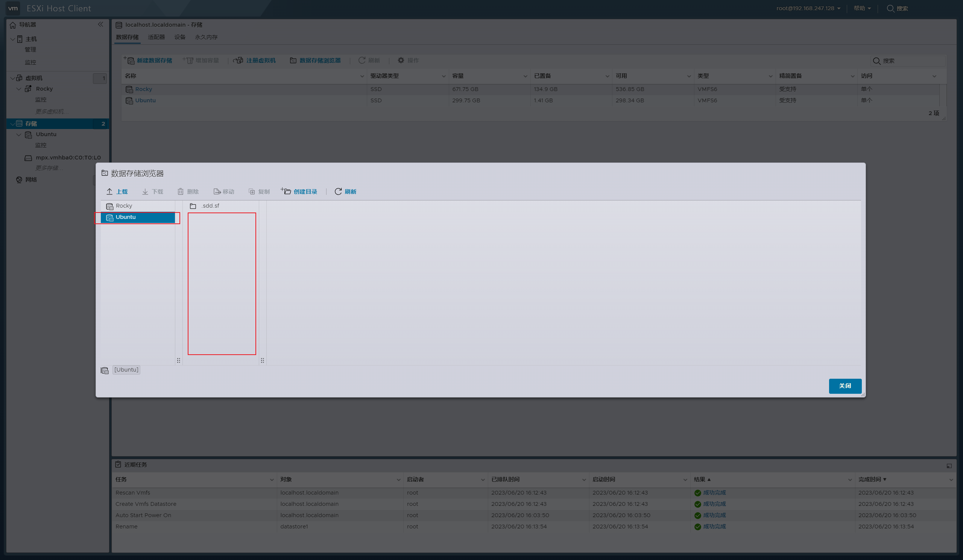Image resolution: width=963 pixels, height=560 pixels.
Task: Click the Download (下载) toolbar icon
Action: pyautogui.click(x=145, y=191)
